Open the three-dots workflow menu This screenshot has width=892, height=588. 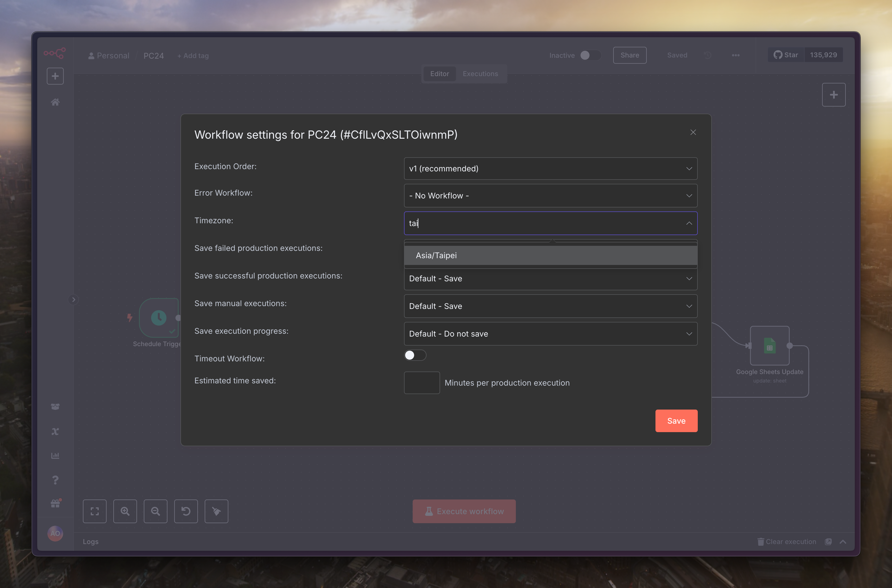736,55
